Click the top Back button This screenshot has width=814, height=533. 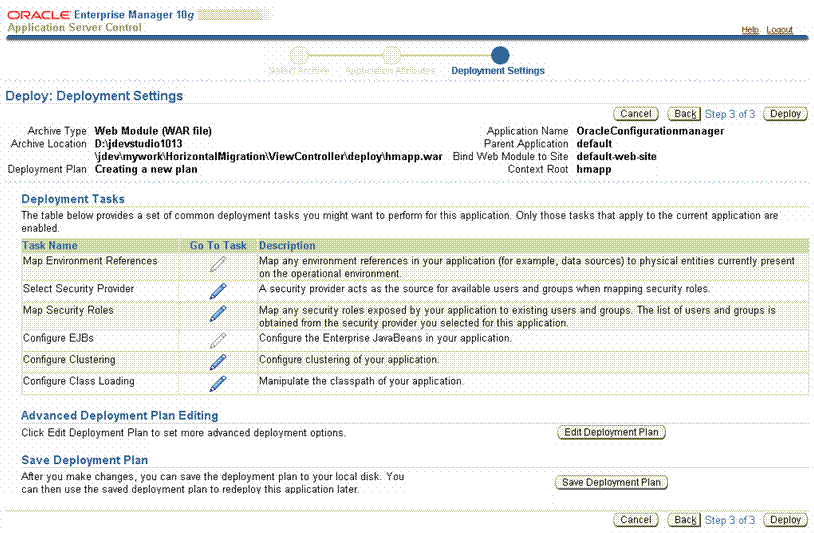point(685,114)
